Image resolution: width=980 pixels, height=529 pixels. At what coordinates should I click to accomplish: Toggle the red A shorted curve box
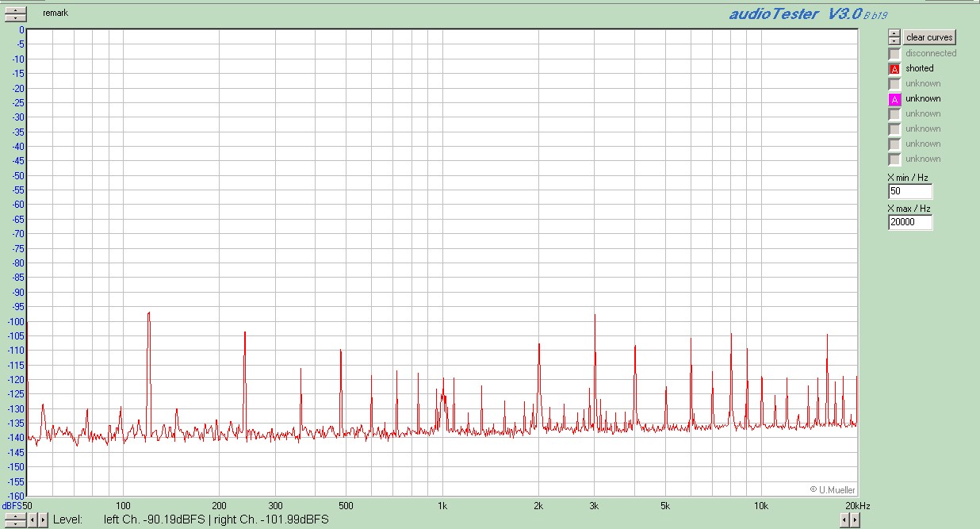(894, 69)
